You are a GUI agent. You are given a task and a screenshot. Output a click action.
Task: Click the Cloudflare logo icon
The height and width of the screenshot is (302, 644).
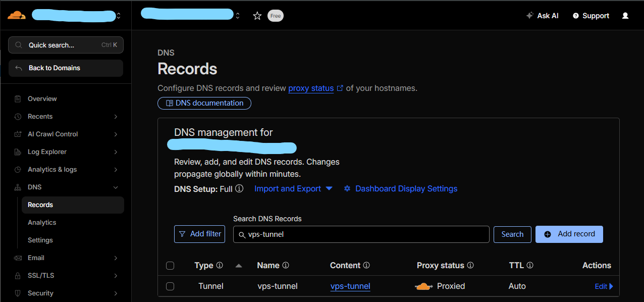pos(17,15)
